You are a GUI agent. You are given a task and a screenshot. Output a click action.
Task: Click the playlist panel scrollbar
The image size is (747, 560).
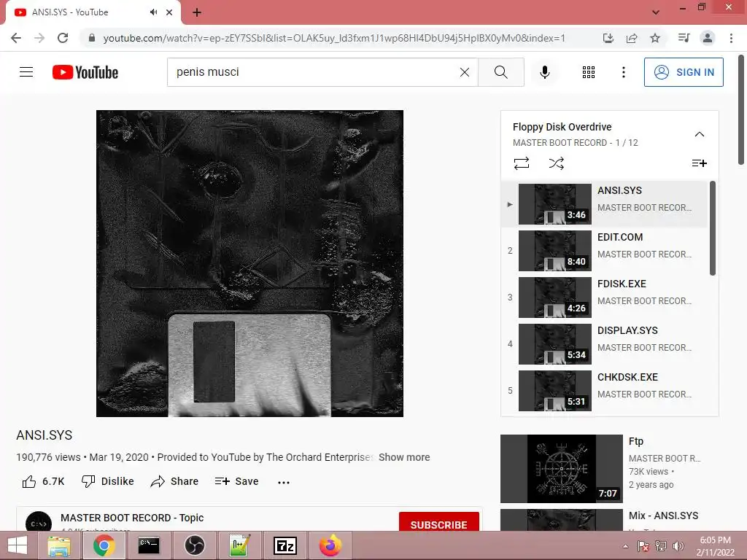[x=713, y=228]
